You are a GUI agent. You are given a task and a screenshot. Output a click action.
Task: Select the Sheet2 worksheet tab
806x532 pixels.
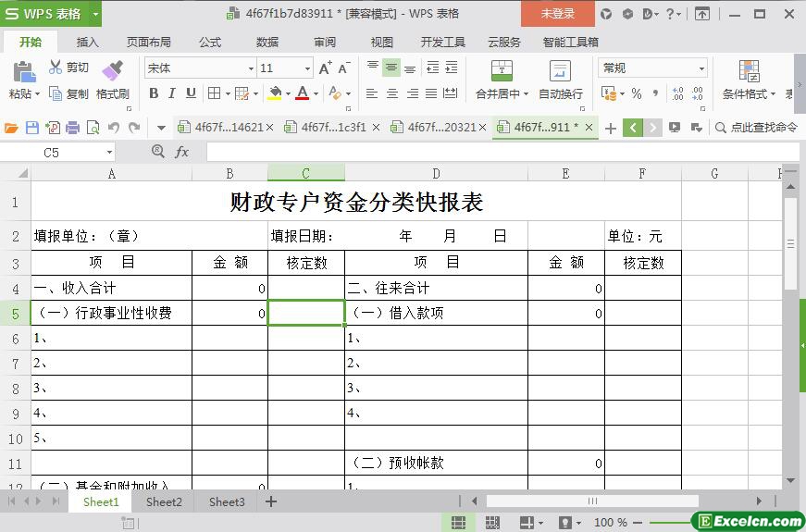pos(164,501)
